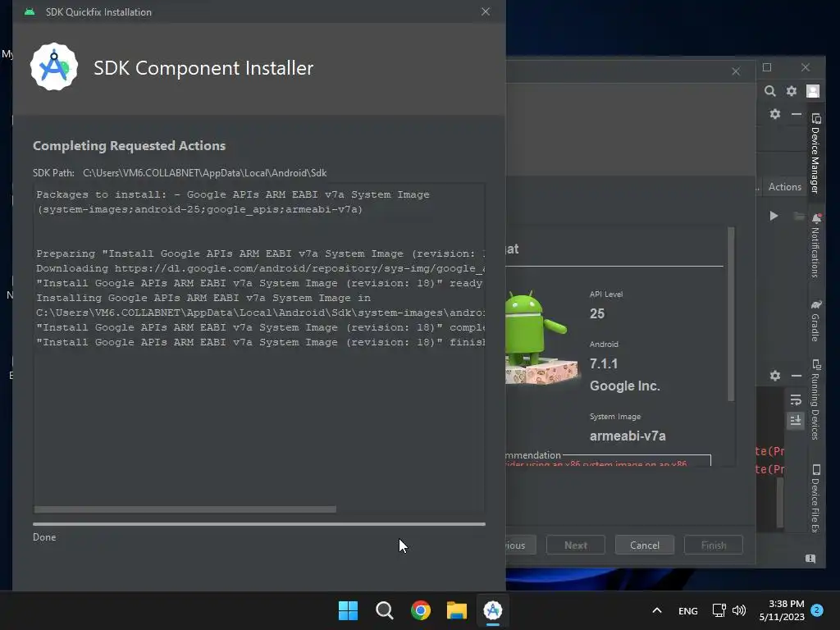Click the 'Packages to install' log line
The width and height of the screenshot is (840, 630).
click(233, 194)
